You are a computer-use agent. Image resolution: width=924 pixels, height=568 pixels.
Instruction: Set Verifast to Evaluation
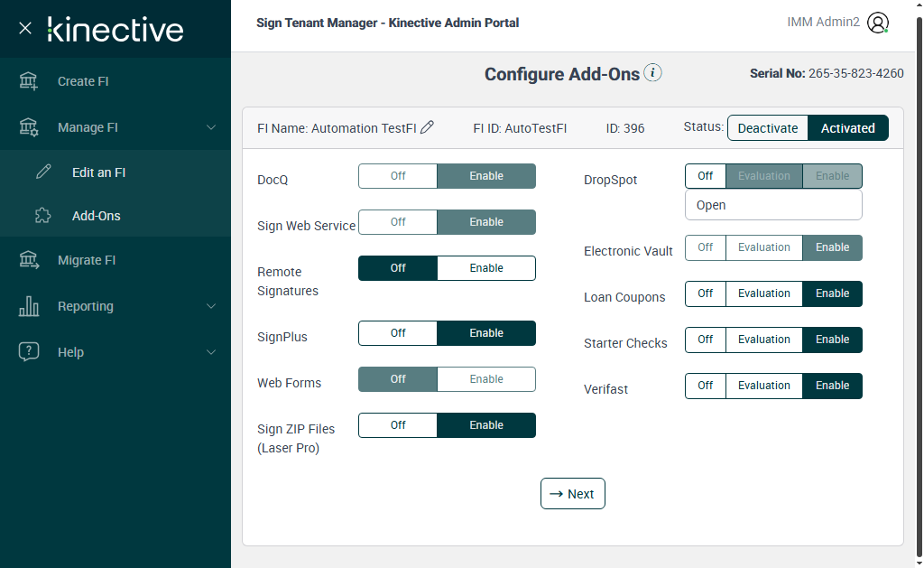coord(763,386)
